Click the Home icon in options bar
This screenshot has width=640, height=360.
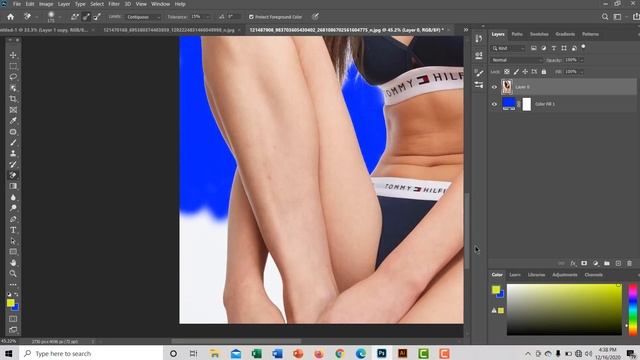pyautogui.click(x=11, y=17)
